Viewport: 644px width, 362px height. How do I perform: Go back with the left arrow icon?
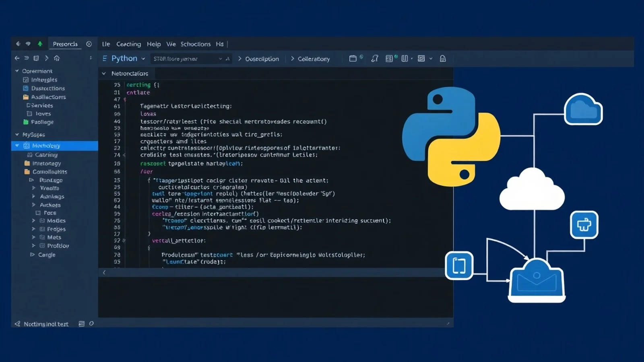point(17,58)
